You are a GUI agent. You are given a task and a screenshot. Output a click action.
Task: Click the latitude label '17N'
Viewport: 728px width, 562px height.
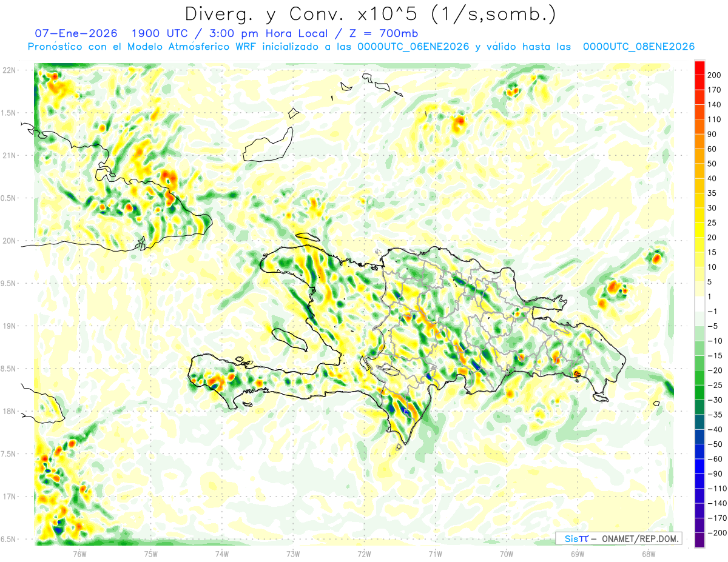pyautogui.click(x=9, y=497)
